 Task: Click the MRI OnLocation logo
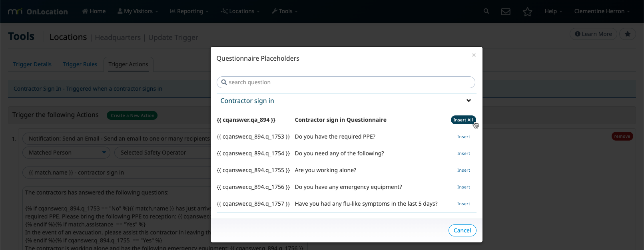[x=38, y=12]
